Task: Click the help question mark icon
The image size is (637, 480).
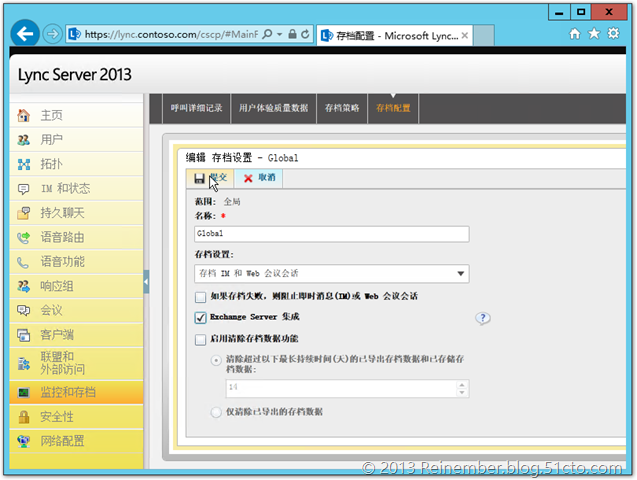Action: [x=482, y=318]
